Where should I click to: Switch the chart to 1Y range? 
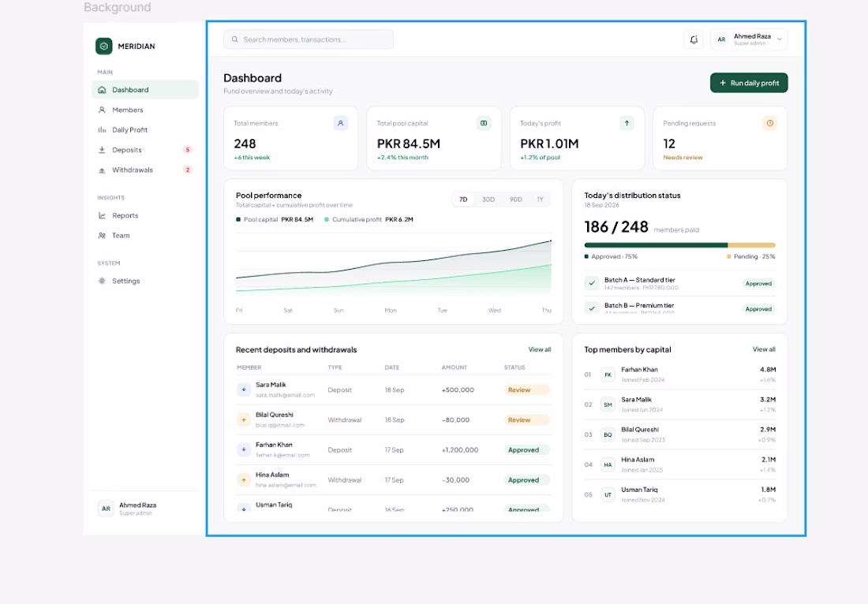[x=540, y=199]
